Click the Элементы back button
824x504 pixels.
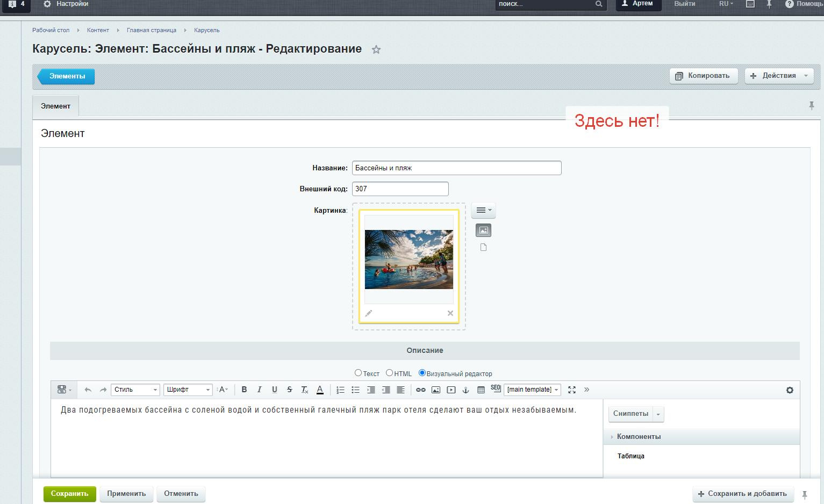[x=66, y=76]
